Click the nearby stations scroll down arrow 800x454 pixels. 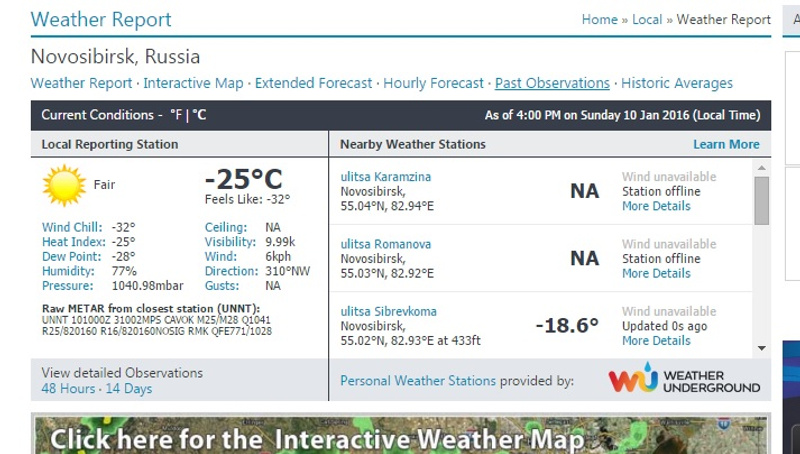(x=762, y=348)
